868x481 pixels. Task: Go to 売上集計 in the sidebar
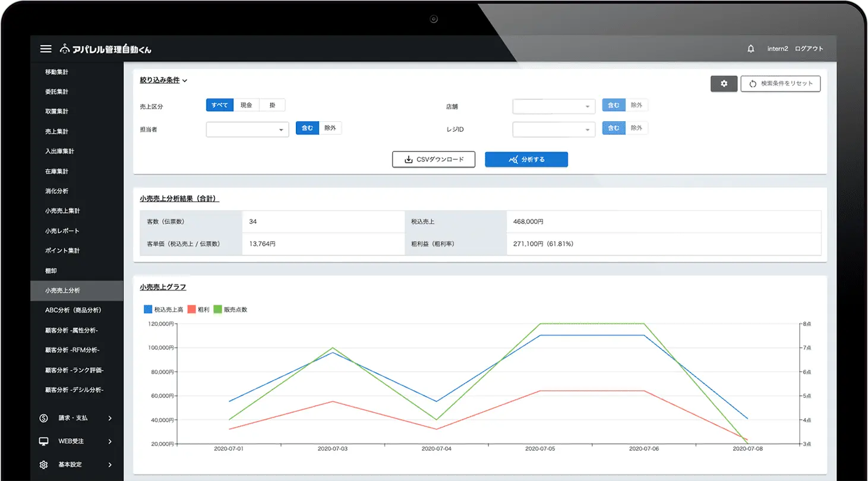point(57,131)
